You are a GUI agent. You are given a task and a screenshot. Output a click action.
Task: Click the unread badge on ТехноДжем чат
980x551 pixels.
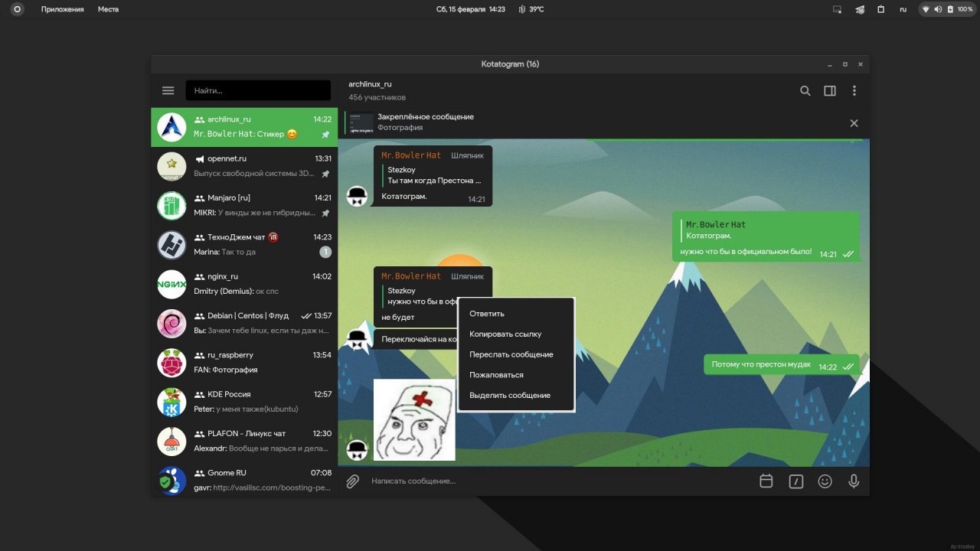[325, 252]
